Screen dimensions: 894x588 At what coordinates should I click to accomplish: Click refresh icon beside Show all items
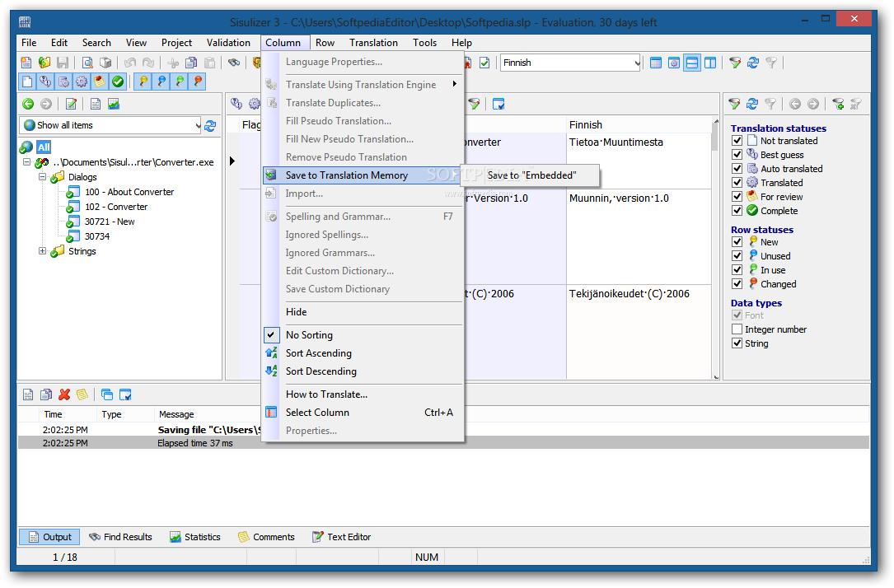coord(210,125)
